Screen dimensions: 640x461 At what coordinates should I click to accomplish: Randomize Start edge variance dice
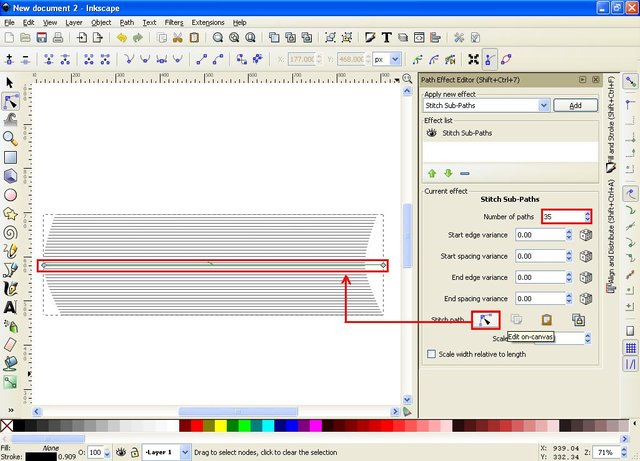[x=586, y=235]
